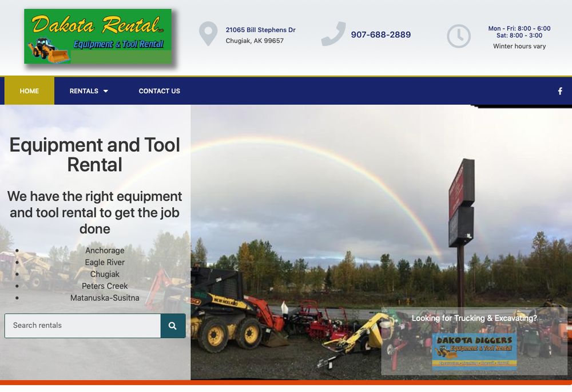Expand the Rentals dropdown arrow
This screenshot has width=572, height=392.
[106, 91]
